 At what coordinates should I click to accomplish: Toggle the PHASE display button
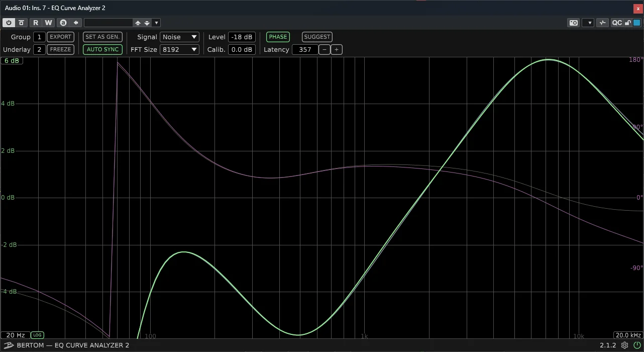pyautogui.click(x=278, y=37)
